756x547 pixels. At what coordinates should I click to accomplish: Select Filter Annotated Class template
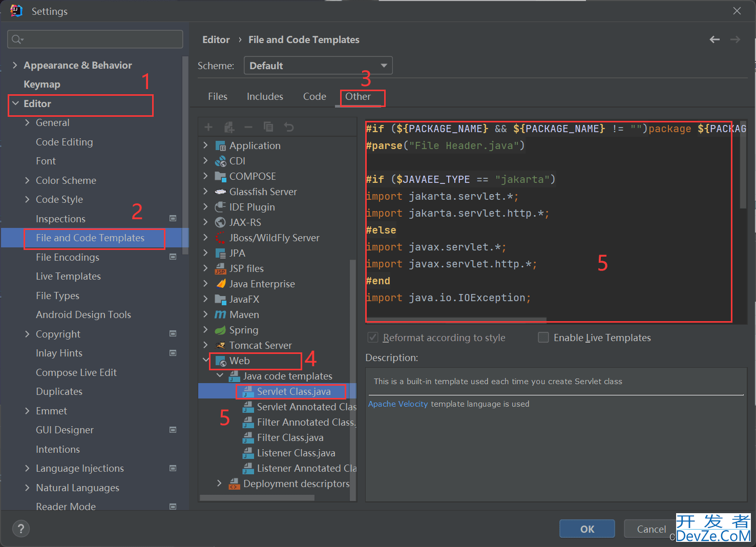coord(306,423)
